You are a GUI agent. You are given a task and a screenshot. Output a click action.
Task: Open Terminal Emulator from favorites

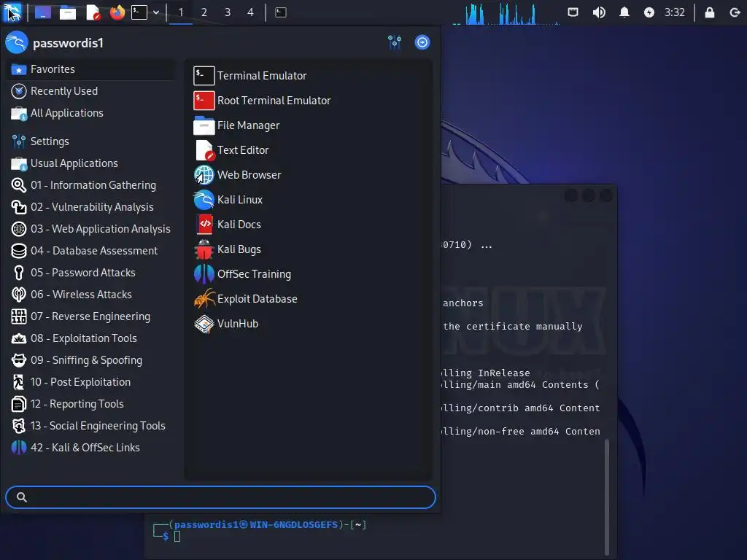(x=309, y=76)
